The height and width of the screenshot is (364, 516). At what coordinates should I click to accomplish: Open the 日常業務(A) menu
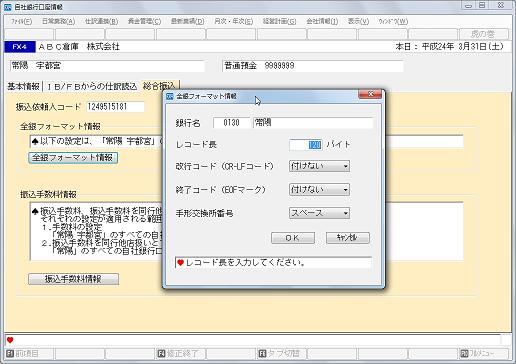(58, 21)
